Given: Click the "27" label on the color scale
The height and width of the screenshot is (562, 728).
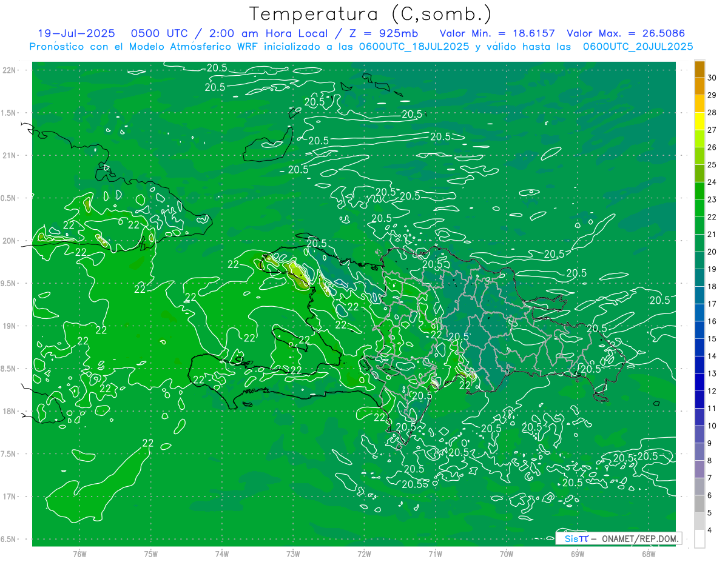Looking at the screenshot, I should coord(712,130).
